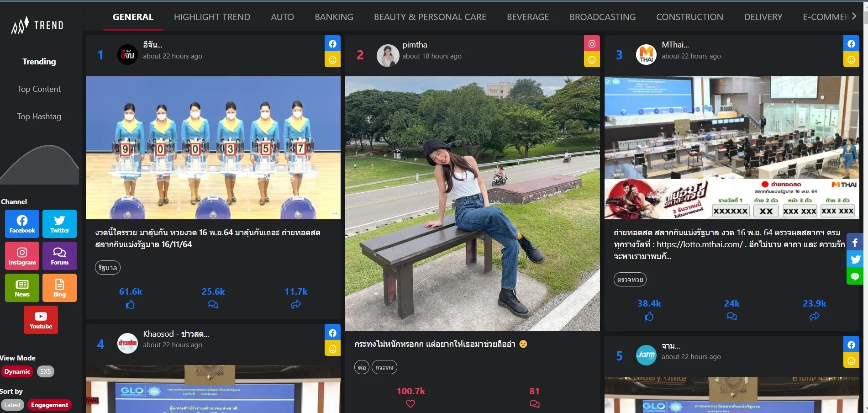
Task: Click the like icon on post 1
Action: (x=130, y=304)
